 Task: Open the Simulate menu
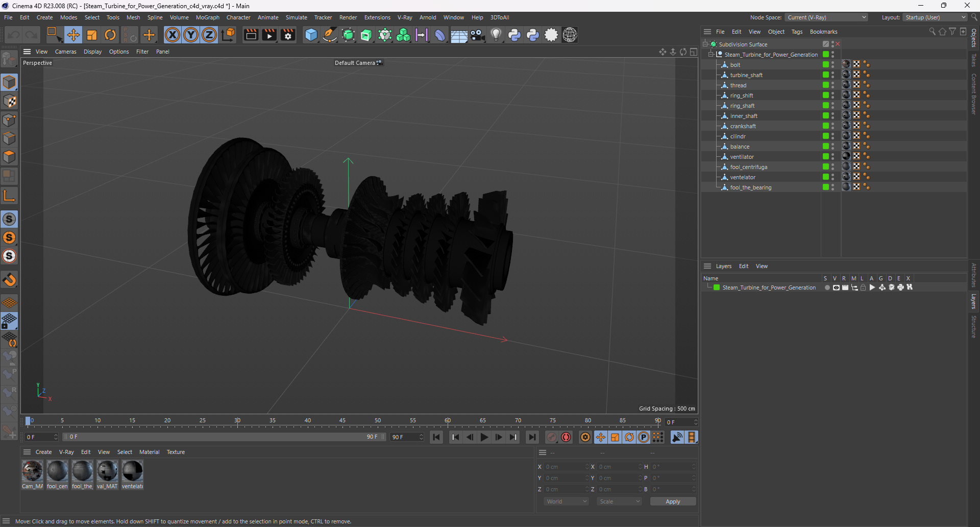(296, 17)
